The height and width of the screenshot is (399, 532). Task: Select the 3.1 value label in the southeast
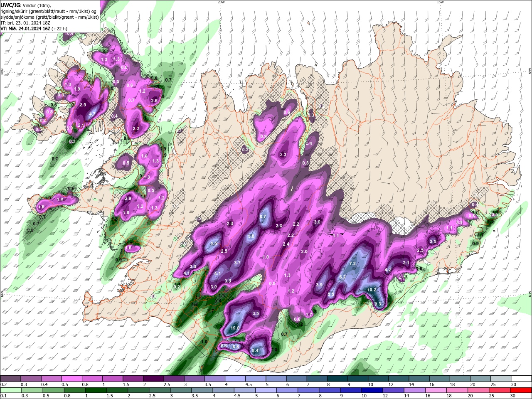coord(406,263)
